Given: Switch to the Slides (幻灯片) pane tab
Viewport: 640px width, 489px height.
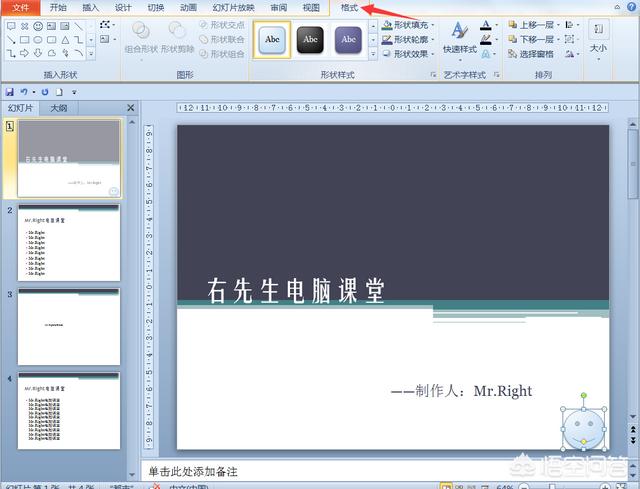Looking at the screenshot, I should (x=20, y=108).
